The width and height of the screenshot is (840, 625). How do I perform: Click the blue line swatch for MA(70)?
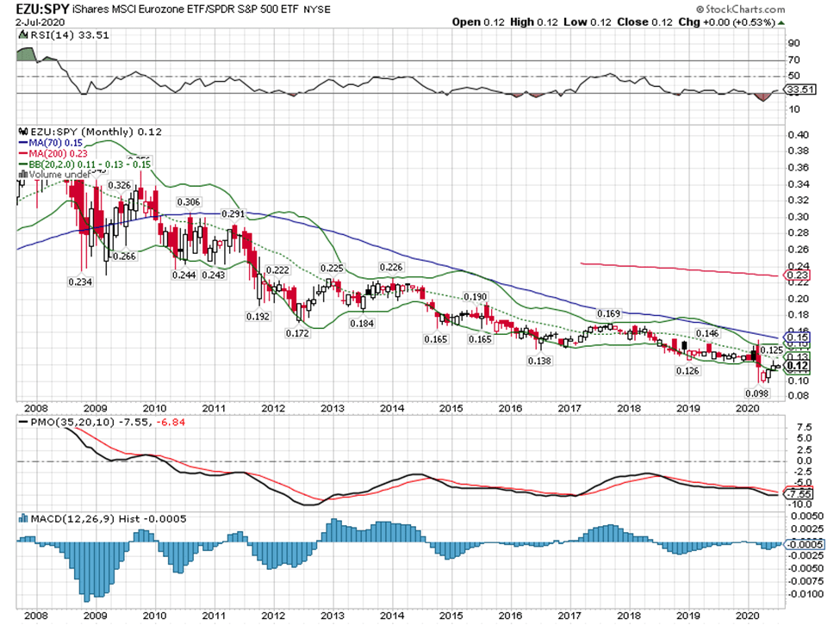pos(23,143)
